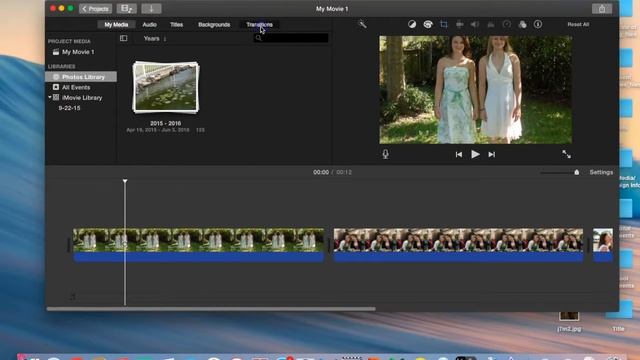Screen dimensions: 640x360
Task: Open the stabilization camera tool
Action: point(460,24)
